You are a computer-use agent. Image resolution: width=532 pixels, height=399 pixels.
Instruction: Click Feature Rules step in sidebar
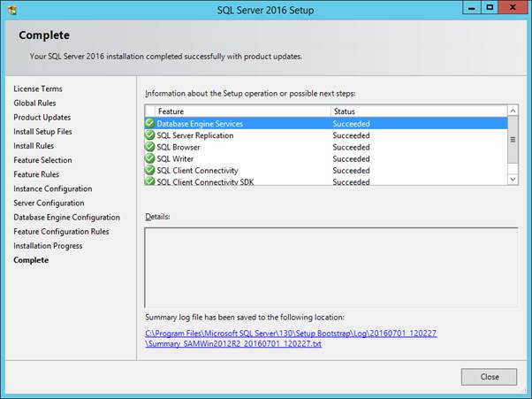(x=36, y=174)
